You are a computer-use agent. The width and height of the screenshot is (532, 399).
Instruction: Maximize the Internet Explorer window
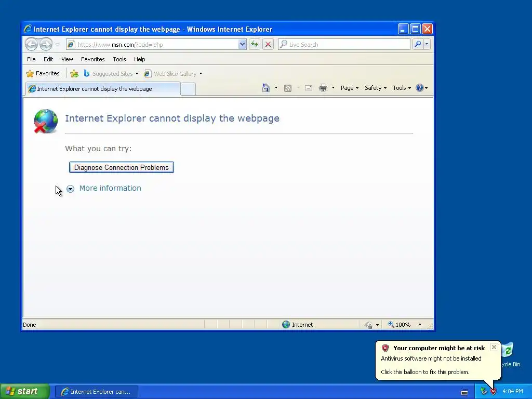coord(415,29)
